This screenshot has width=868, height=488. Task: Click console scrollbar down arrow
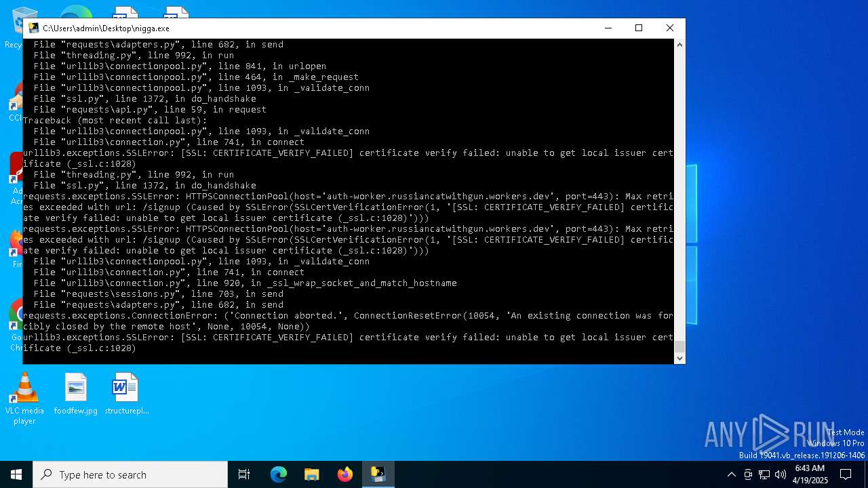click(679, 359)
